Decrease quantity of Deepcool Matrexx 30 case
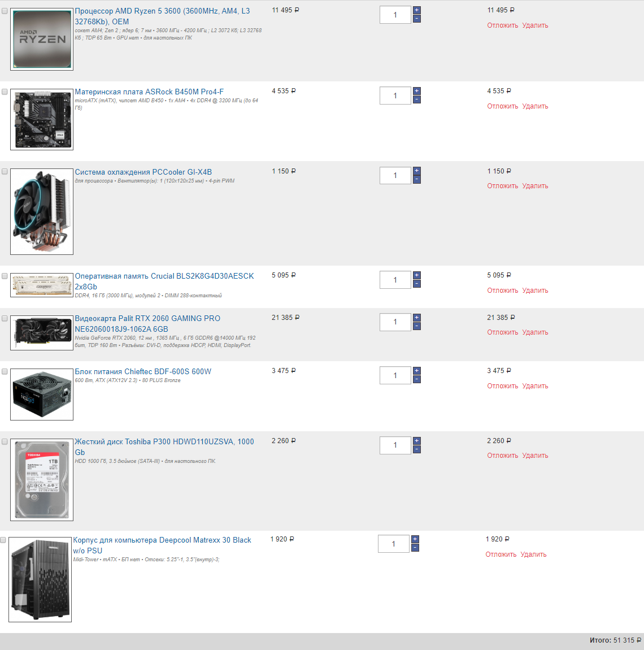 pos(415,548)
